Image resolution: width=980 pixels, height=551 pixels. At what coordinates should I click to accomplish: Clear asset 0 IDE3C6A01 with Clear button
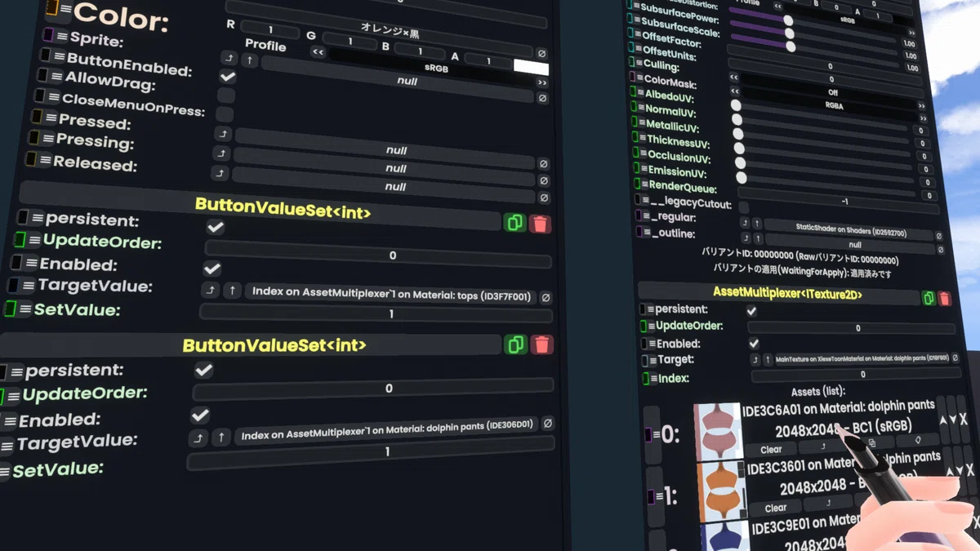click(x=771, y=450)
